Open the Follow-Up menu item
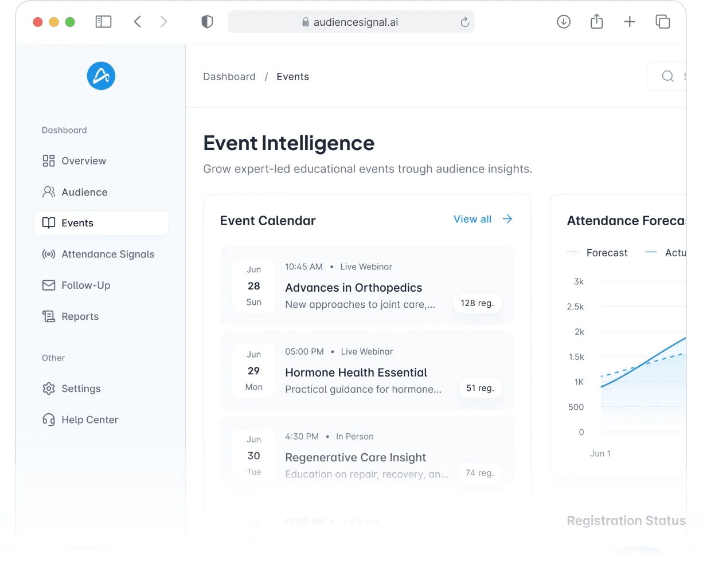Screen dimensions: 703x588 (101, 285)
